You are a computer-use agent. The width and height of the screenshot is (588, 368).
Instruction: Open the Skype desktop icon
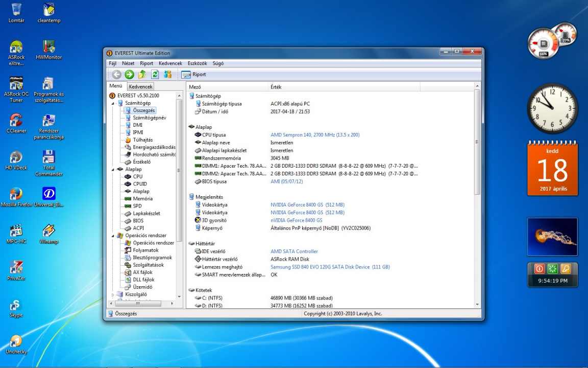16,308
